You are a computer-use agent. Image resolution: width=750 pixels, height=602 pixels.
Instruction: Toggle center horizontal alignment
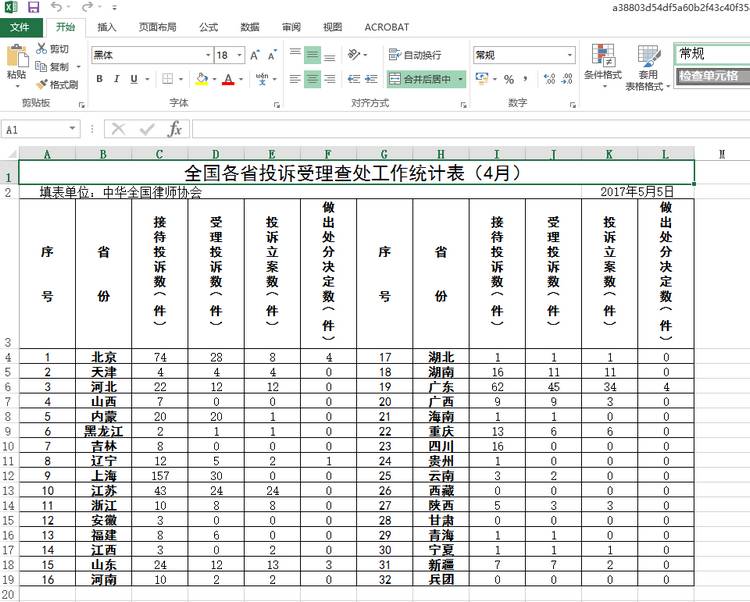point(312,79)
